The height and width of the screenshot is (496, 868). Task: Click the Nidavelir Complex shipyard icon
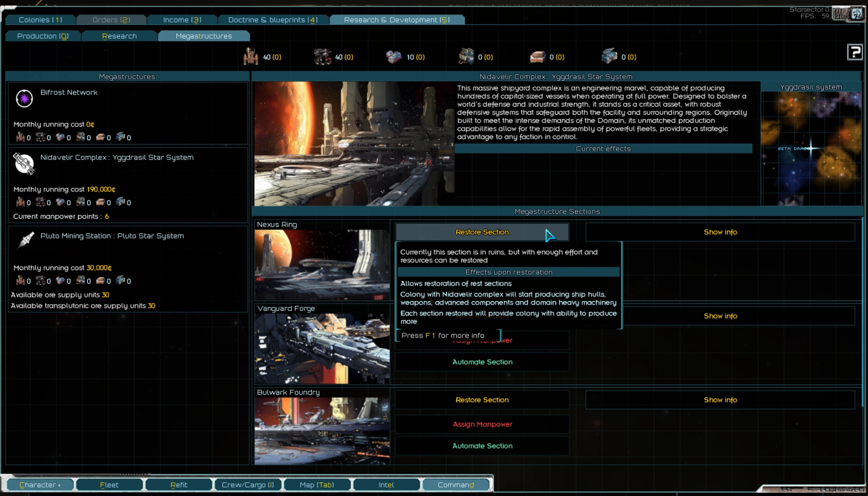coord(24,163)
